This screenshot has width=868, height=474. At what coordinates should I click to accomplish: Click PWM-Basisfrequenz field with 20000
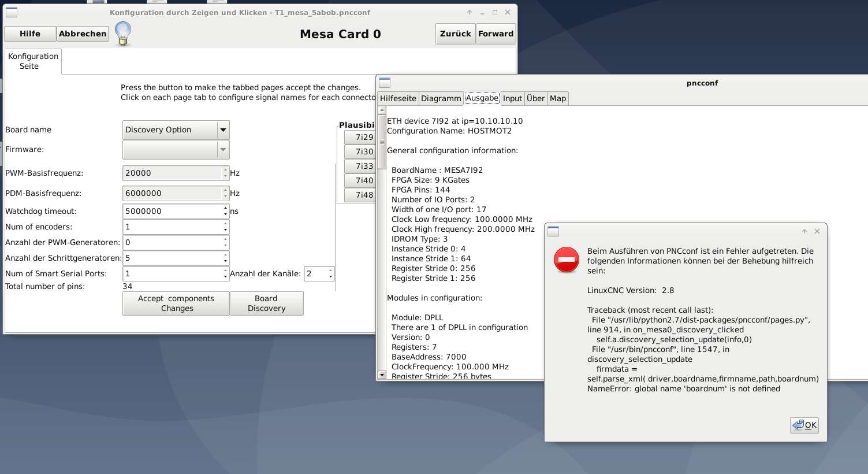(x=173, y=173)
